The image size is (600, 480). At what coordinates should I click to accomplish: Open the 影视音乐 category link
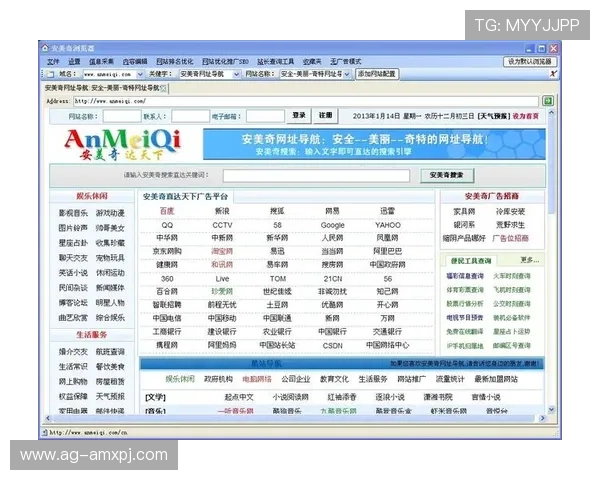pyautogui.click(x=73, y=213)
